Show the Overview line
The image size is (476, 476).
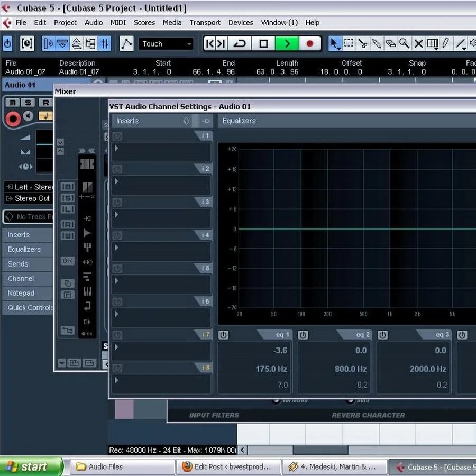77,44
